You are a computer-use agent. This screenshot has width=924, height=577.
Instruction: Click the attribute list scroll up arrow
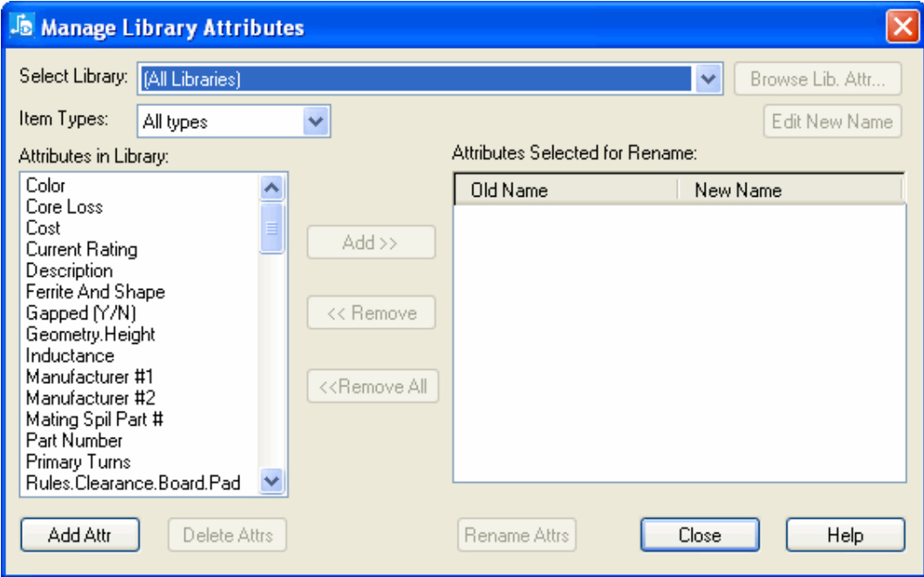272,187
